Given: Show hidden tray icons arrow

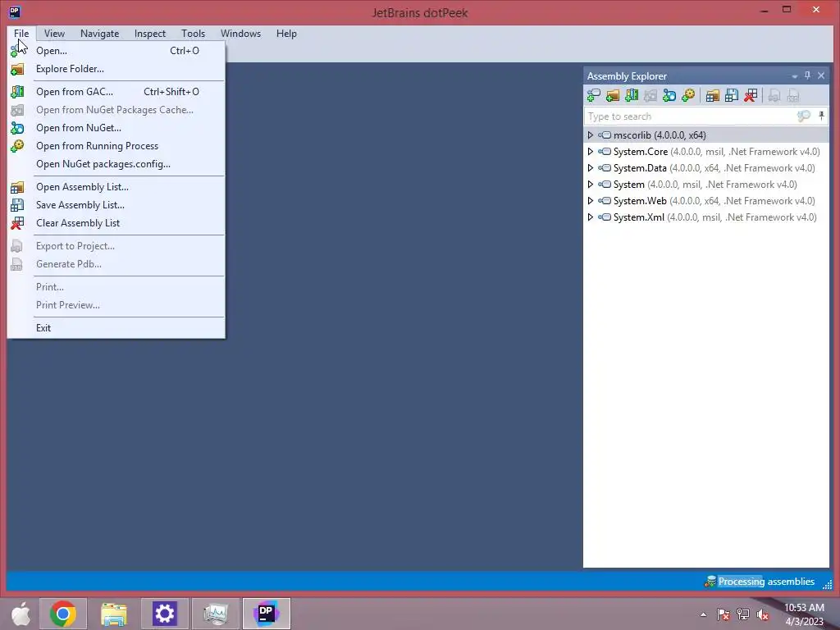Looking at the screenshot, I should (703, 614).
